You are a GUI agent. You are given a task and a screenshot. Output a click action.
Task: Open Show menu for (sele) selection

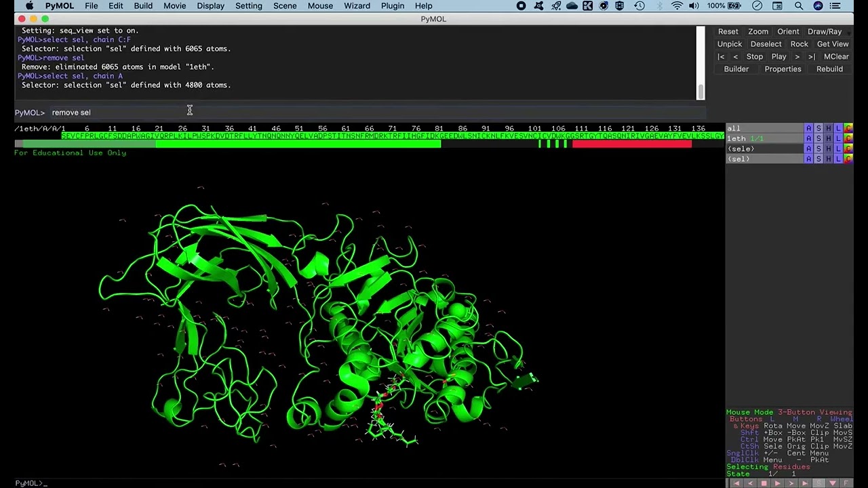click(x=818, y=148)
